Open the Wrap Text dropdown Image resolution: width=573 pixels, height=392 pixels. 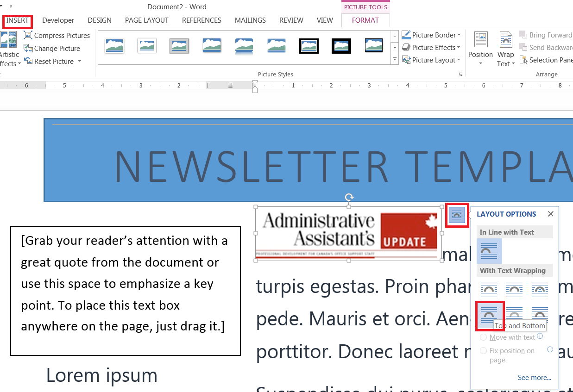pos(506,49)
